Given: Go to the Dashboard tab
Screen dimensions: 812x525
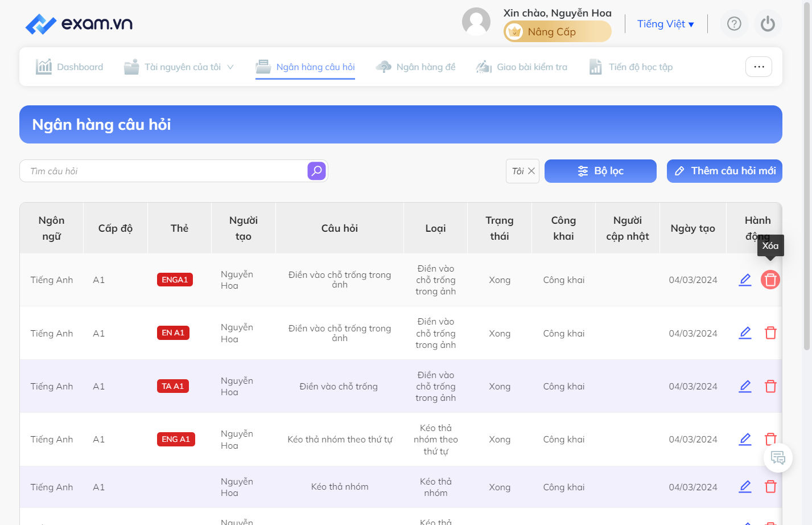Looking at the screenshot, I should 69,67.
